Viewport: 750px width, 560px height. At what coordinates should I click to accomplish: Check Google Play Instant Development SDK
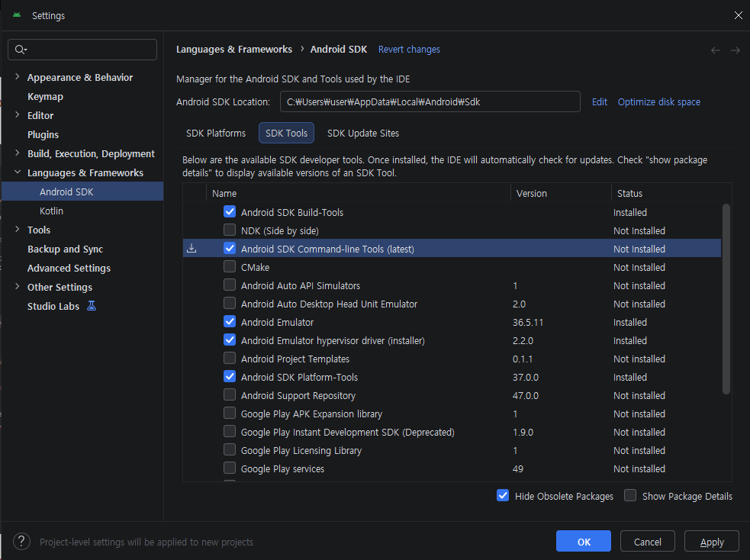pyautogui.click(x=230, y=432)
